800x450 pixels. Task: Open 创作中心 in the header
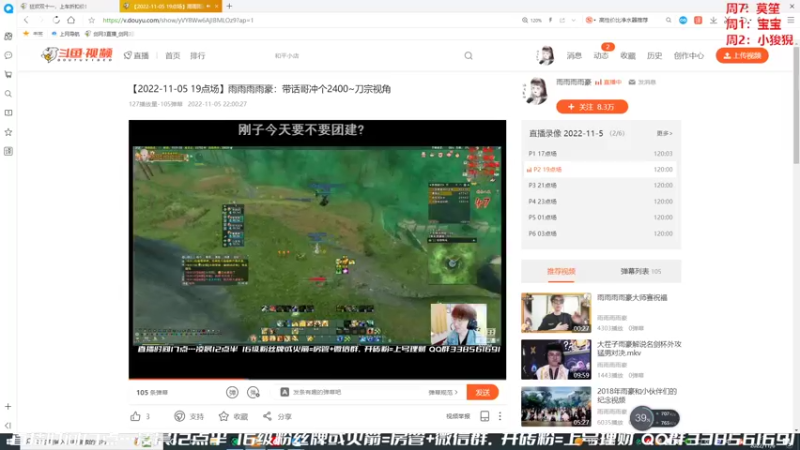pyautogui.click(x=689, y=56)
